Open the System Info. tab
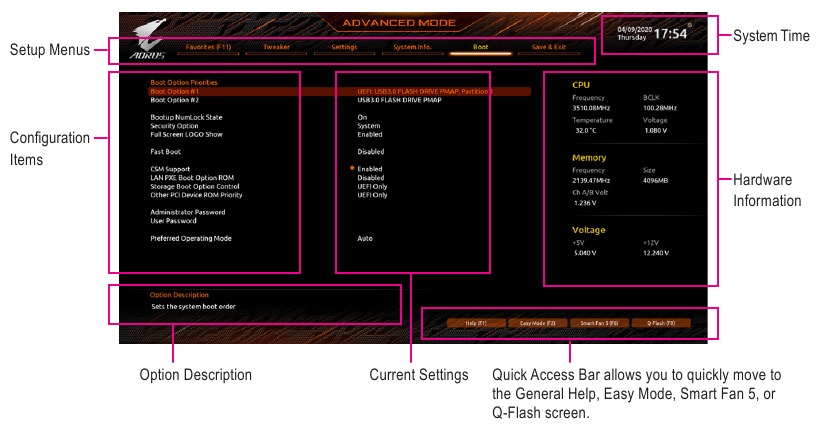This screenshot has width=837, height=446. (412, 47)
